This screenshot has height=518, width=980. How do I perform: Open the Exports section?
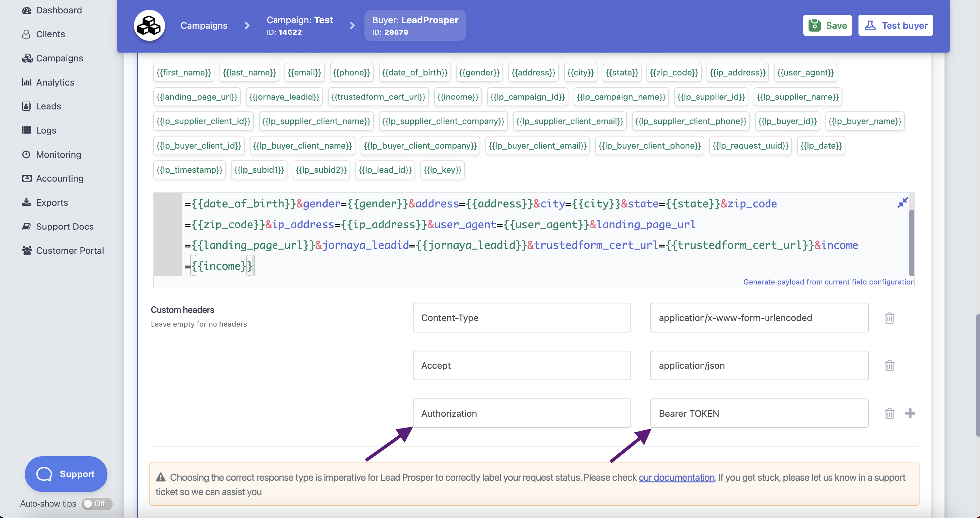click(52, 202)
